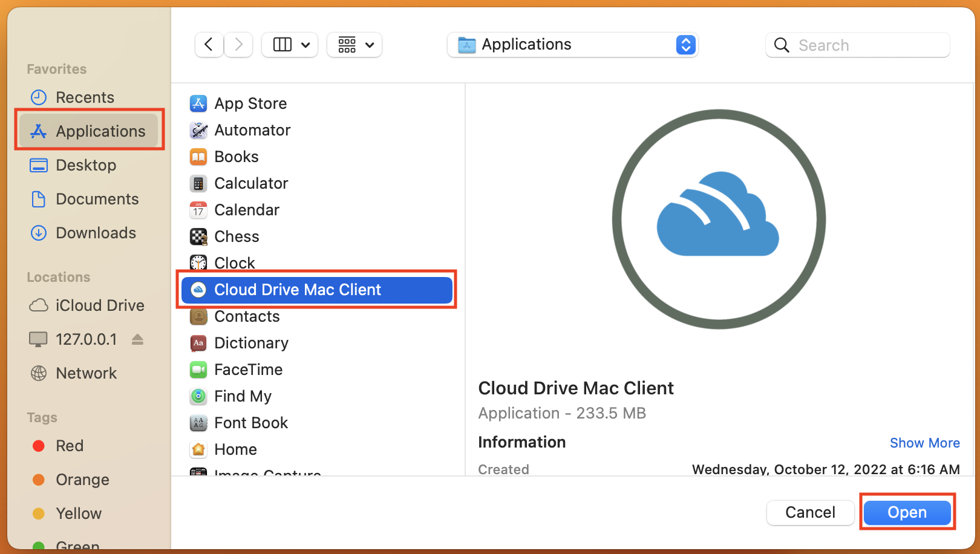
Task: Click into the Search field
Action: (858, 45)
